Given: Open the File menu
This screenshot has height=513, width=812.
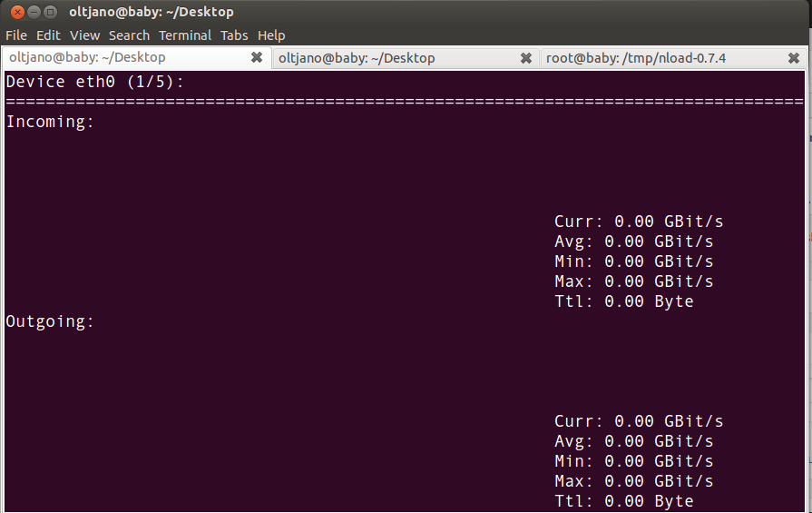Looking at the screenshot, I should point(16,35).
